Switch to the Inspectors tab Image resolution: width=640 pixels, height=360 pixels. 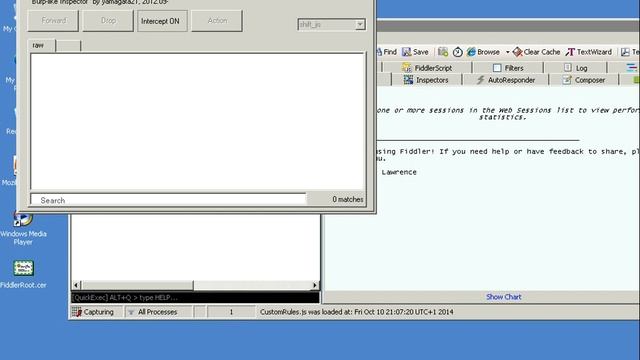tap(426, 80)
